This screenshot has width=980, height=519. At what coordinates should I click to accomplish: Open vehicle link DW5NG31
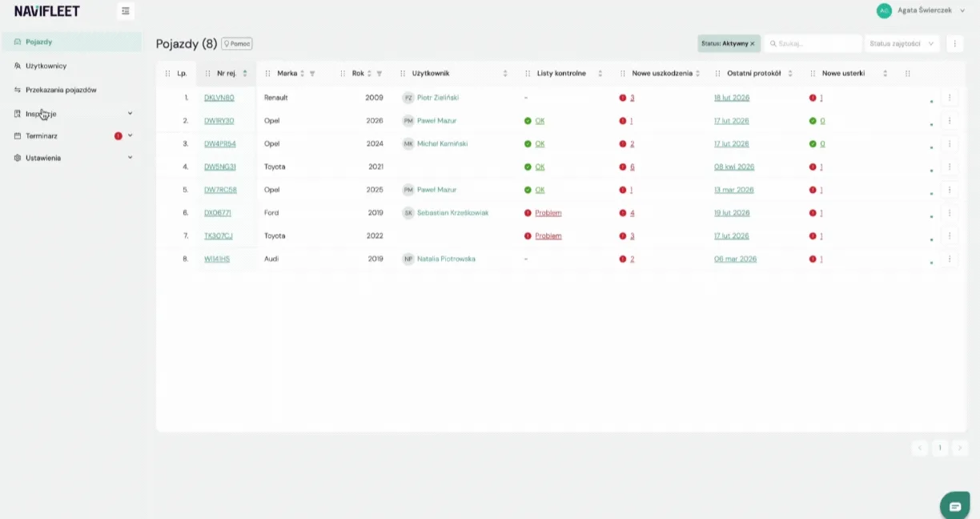(x=220, y=167)
